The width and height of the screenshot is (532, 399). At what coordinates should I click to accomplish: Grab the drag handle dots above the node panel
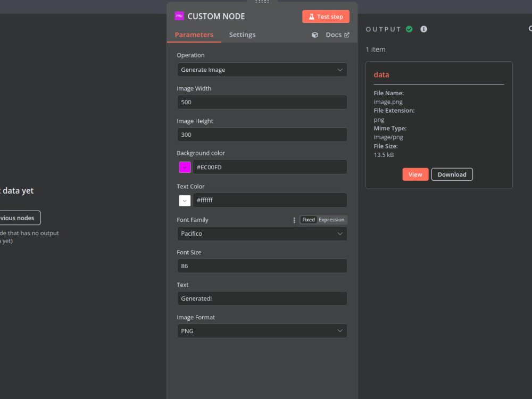click(262, 2)
